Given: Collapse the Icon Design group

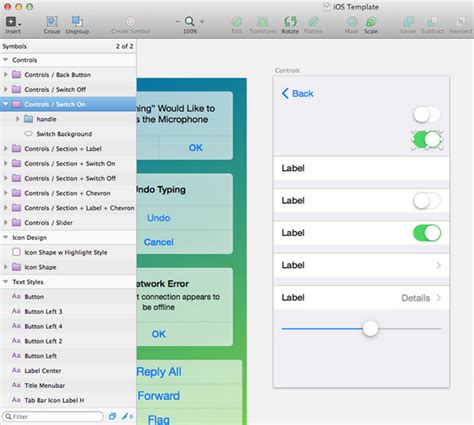Looking at the screenshot, I should [5, 237].
